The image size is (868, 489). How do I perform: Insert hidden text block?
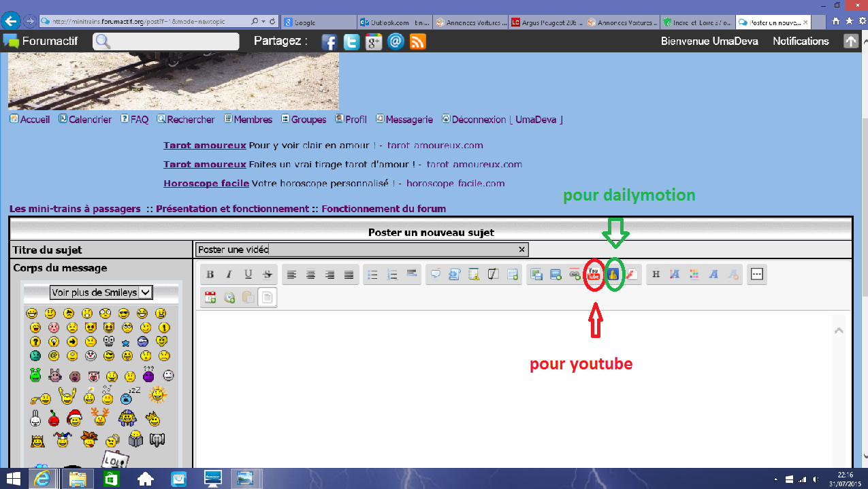[x=494, y=275]
